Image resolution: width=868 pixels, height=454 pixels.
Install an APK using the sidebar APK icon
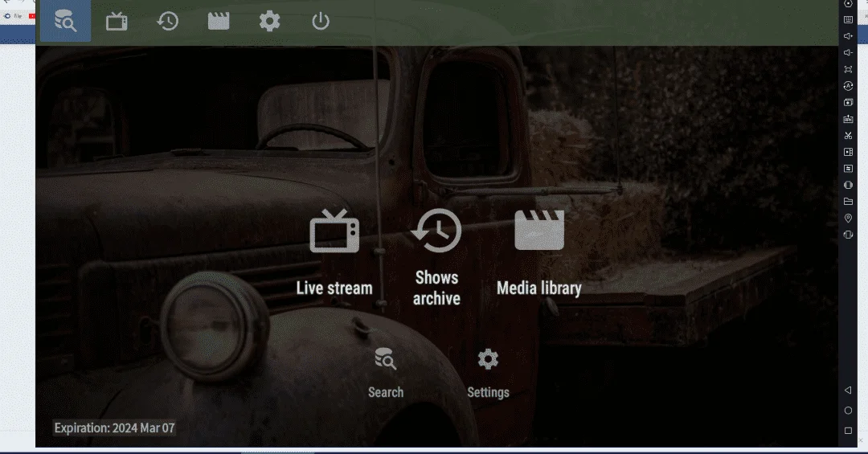pos(848,119)
